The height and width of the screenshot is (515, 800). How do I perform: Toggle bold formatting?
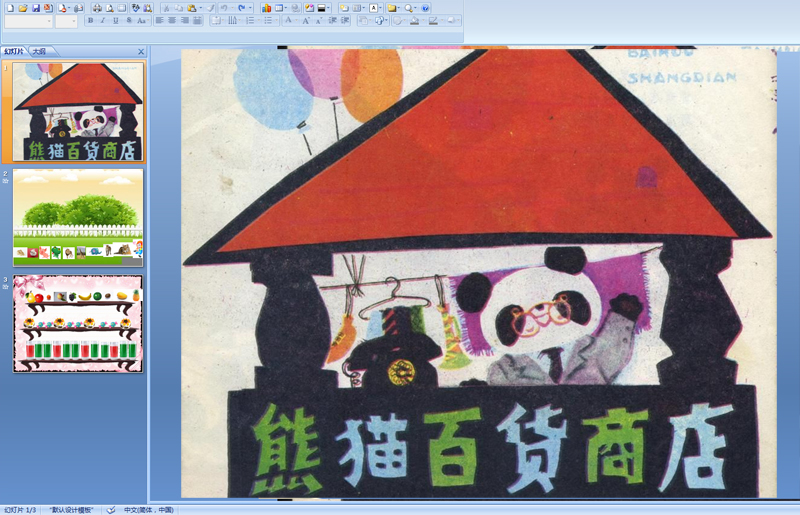90,20
